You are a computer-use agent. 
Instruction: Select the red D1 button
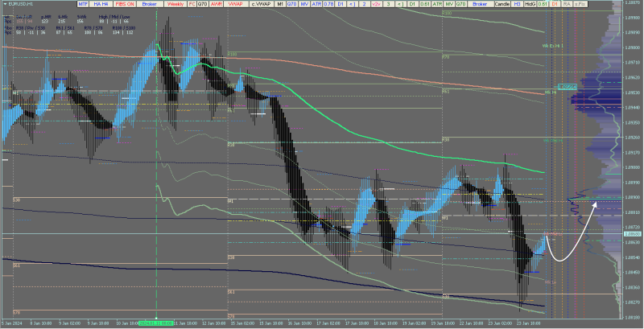point(555,4)
